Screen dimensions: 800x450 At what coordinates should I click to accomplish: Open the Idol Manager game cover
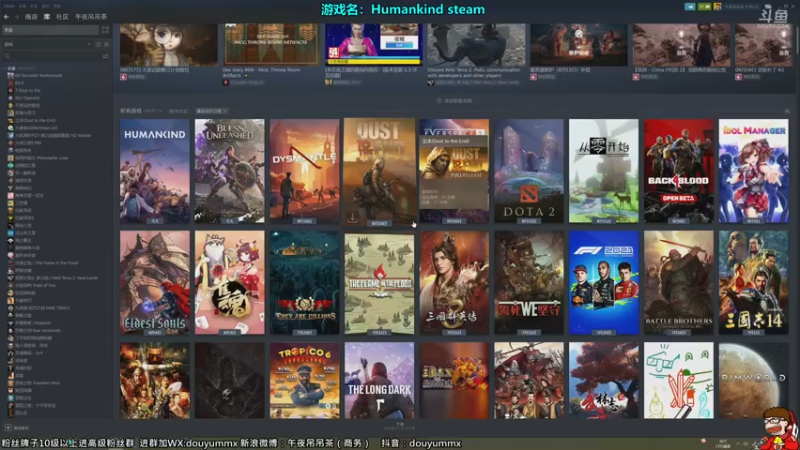click(x=754, y=171)
